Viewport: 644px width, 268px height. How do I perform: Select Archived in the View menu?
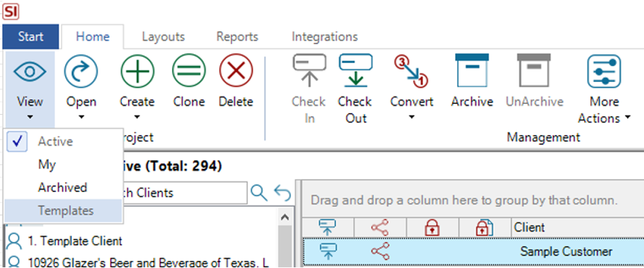63,188
